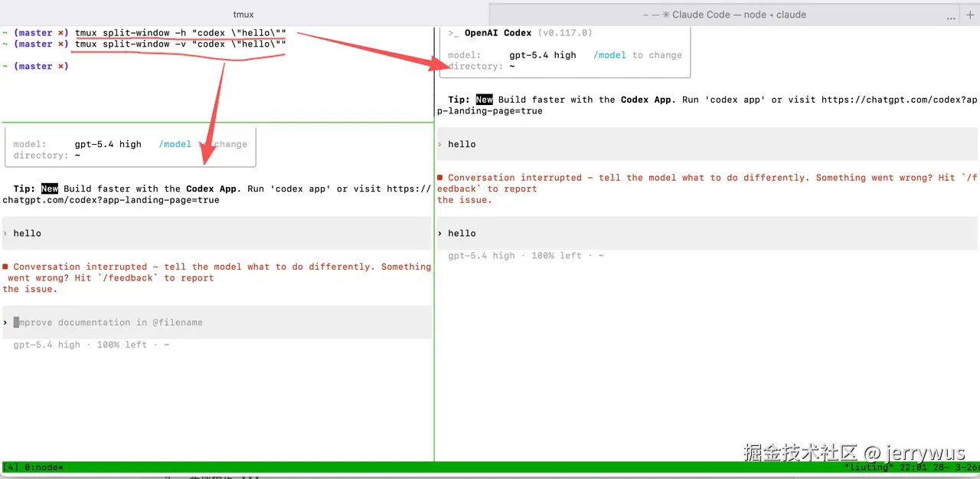Image resolution: width=980 pixels, height=479 pixels.
Task: Click the 'tmux split-window -h' command line
Action: click(x=181, y=33)
